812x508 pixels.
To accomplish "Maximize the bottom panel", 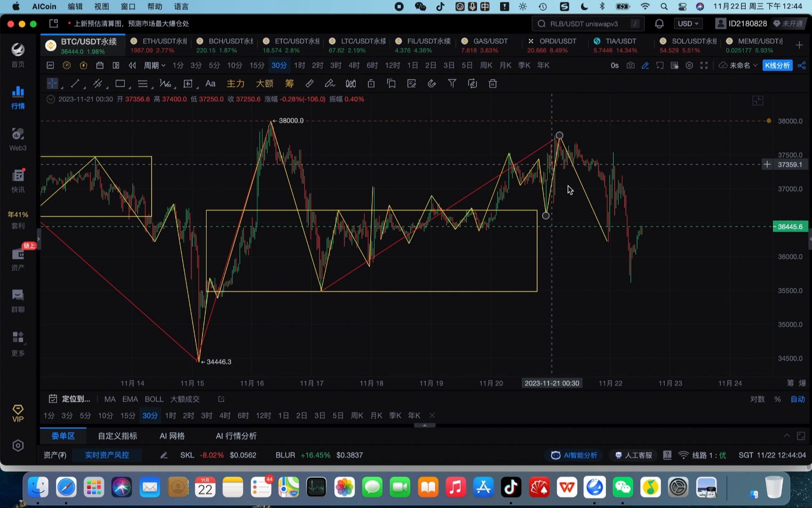I will [x=801, y=436].
